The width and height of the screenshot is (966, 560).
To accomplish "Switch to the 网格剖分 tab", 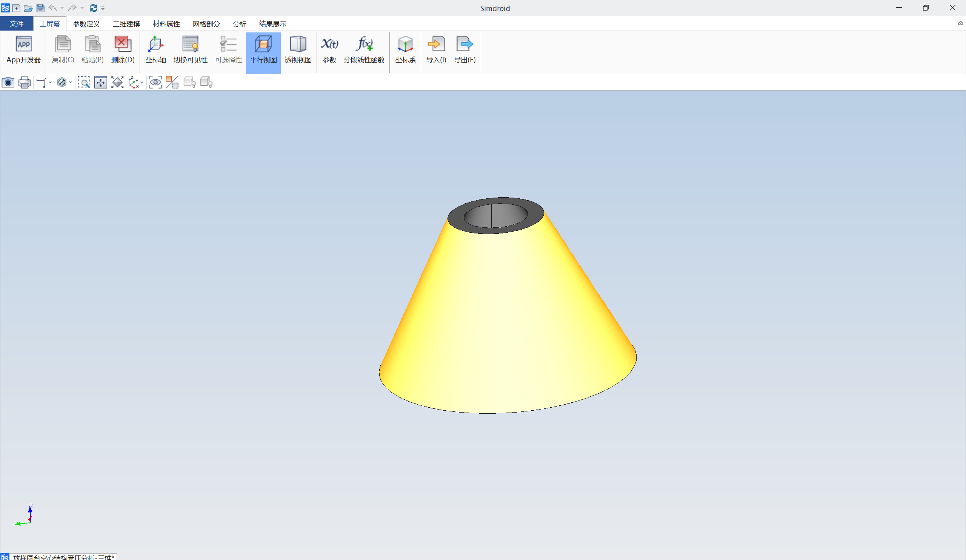I will tap(206, 24).
